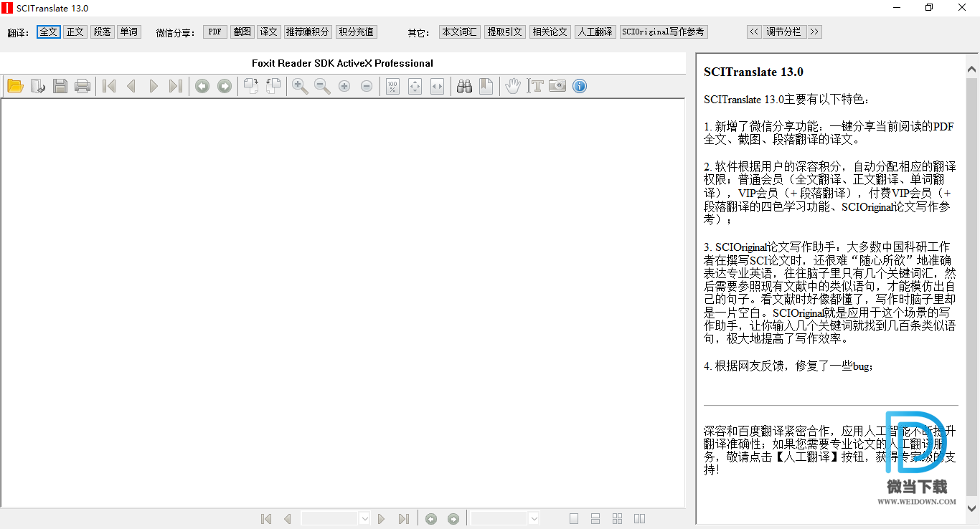Click first page button in bottom bar
This screenshot has height=529, width=980.
pos(266,518)
